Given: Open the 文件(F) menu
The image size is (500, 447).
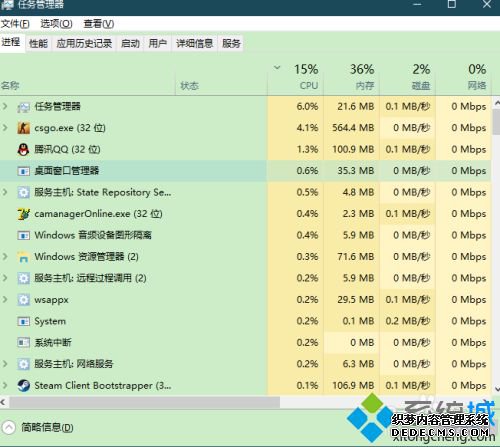Looking at the screenshot, I should click(x=15, y=24).
